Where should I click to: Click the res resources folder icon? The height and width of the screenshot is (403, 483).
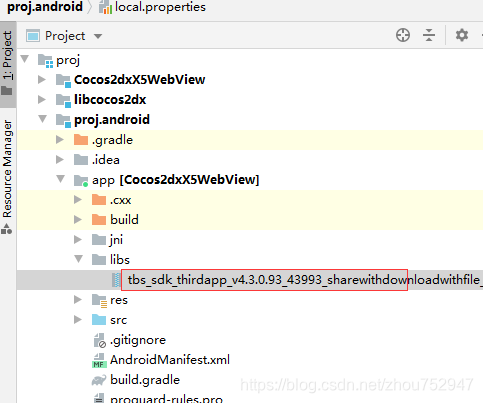pos(99,300)
